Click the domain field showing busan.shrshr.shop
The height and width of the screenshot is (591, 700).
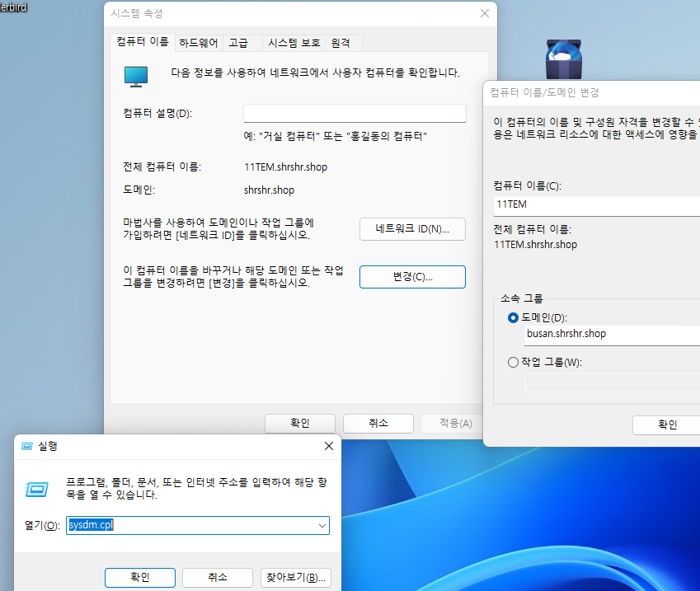(612, 335)
